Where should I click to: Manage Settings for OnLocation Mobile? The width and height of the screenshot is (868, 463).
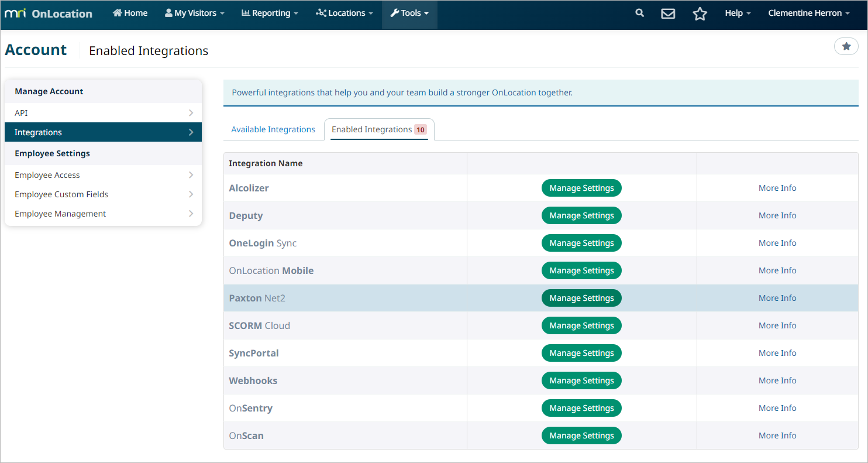[581, 270]
